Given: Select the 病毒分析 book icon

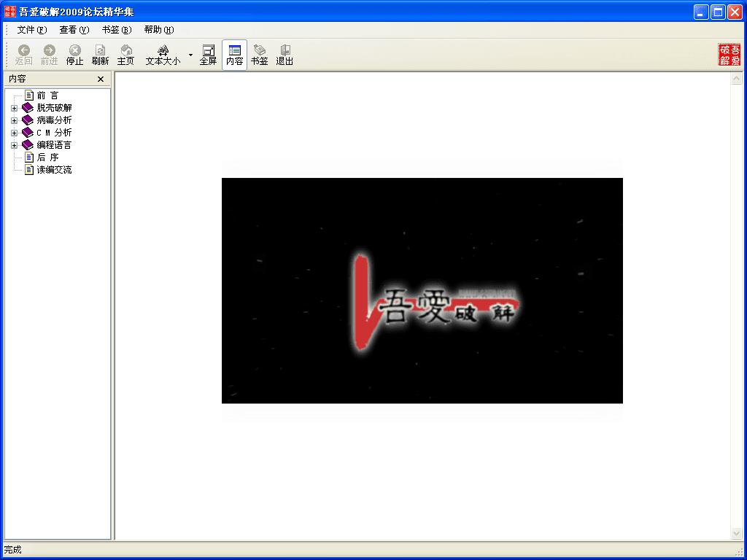Looking at the screenshot, I should (x=28, y=120).
